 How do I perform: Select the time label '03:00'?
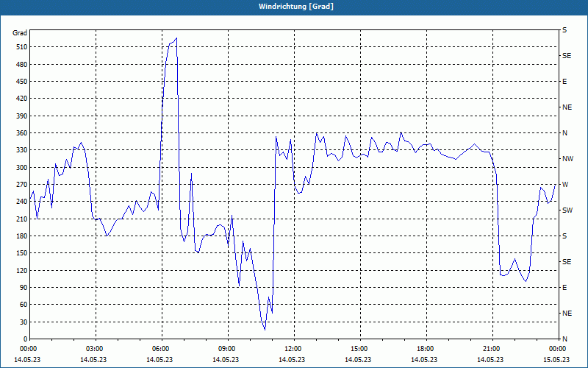(93, 348)
